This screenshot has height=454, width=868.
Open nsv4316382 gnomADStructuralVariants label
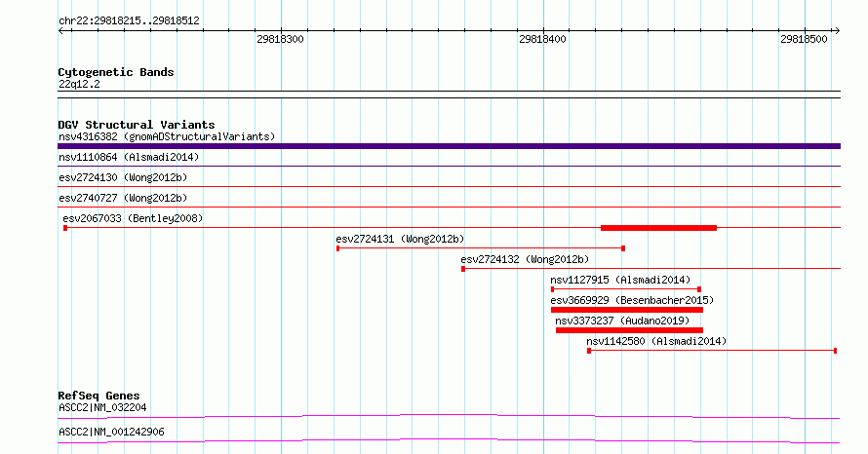pos(167,136)
